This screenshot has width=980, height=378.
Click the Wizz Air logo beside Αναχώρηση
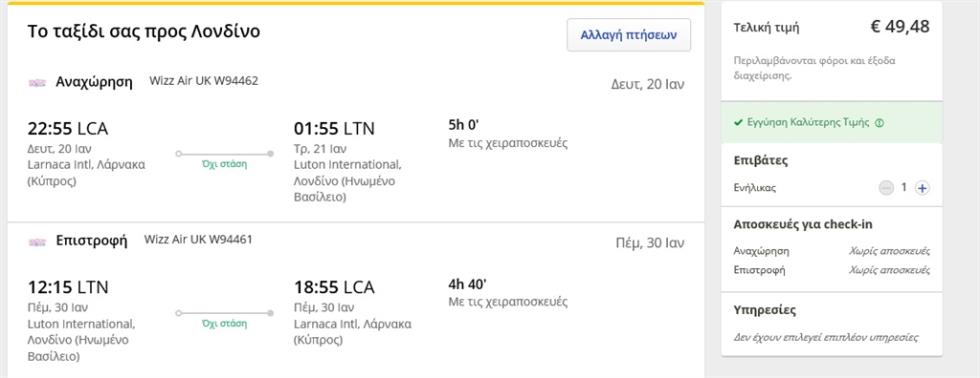point(38,83)
